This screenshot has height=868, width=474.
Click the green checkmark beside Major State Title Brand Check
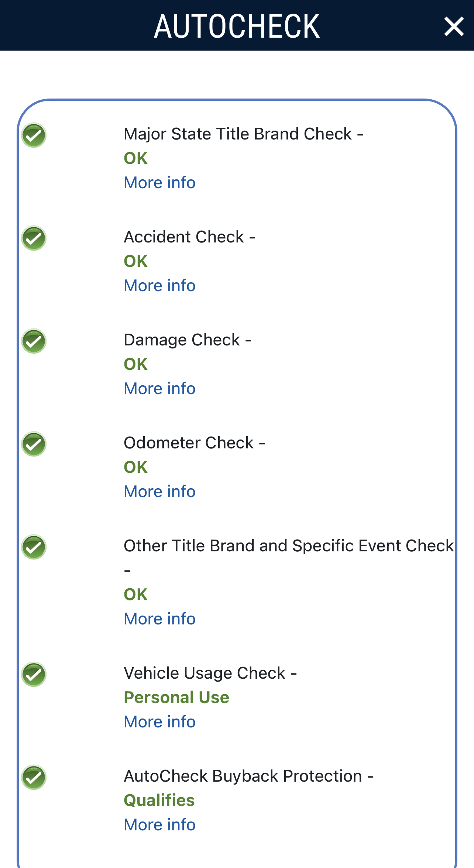pyautogui.click(x=34, y=135)
